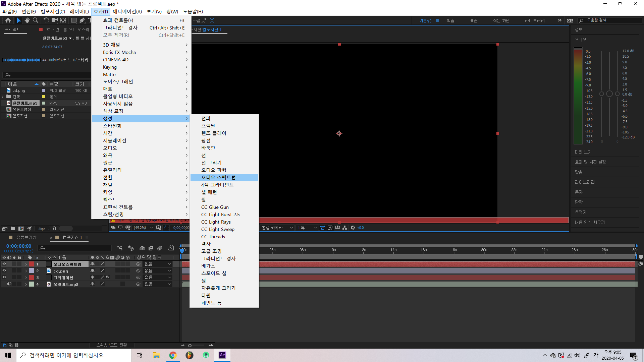Click the red label swatch of 그라데이션 layer
644x362 pixels.
tap(32, 278)
